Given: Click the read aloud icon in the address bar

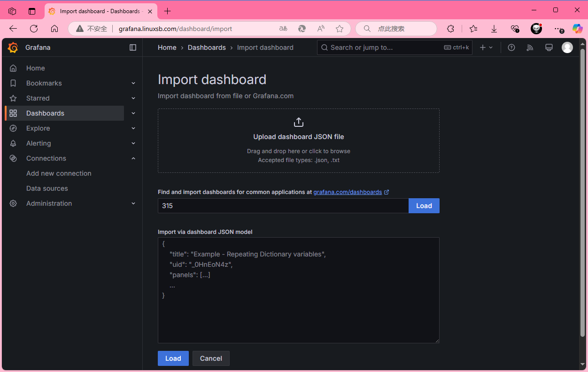Looking at the screenshot, I should coord(321,29).
